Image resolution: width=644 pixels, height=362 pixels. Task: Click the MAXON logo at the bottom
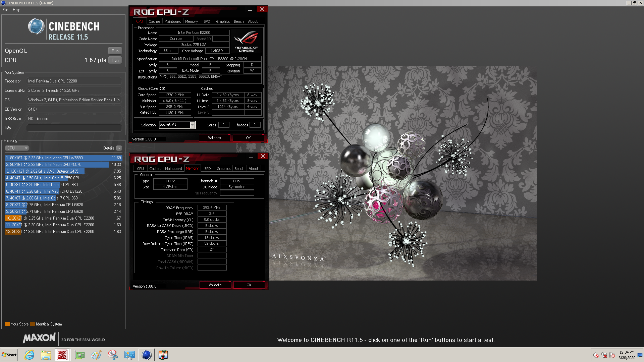(39, 338)
